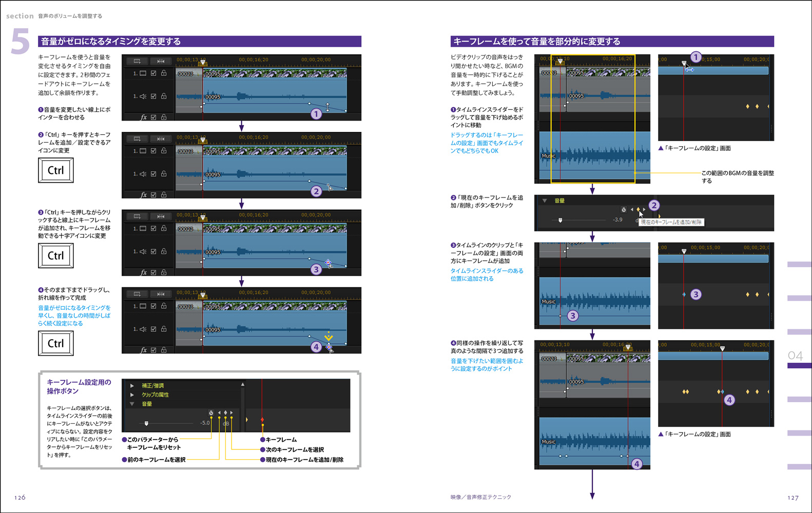The width and height of the screenshot is (812, 513).
Task: Click reset-keyframes stopwatch icon above -3.9 value
Action: [x=624, y=209]
